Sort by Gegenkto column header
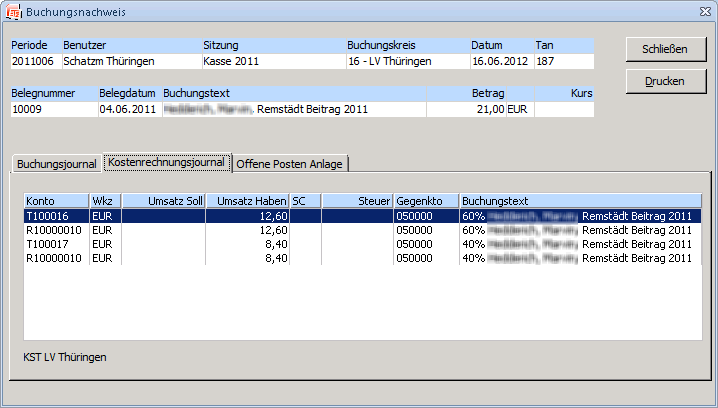The image size is (718, 408). (425, 200)
